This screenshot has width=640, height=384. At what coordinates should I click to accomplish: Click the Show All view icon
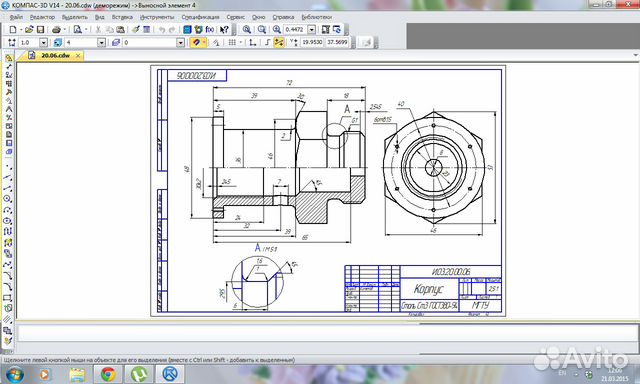point(325,29)
